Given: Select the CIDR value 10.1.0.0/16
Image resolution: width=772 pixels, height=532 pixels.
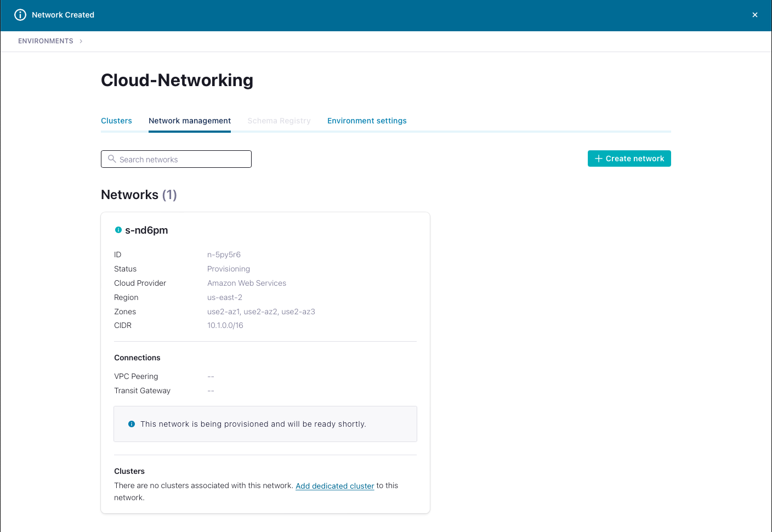Looking at the screenshot, I should 225,325.
